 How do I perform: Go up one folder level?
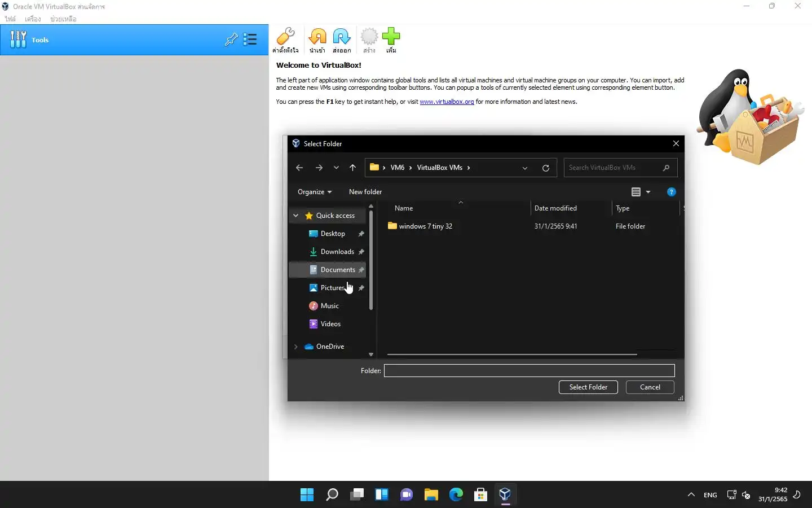(x=352, y=168)
